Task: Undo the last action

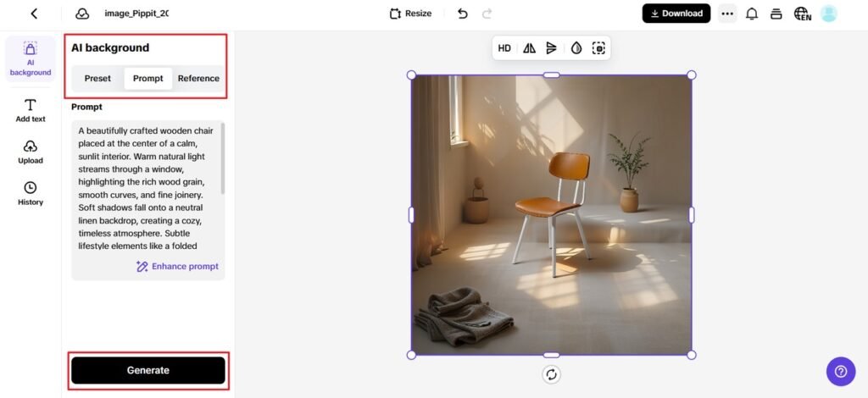Action: 462,14
